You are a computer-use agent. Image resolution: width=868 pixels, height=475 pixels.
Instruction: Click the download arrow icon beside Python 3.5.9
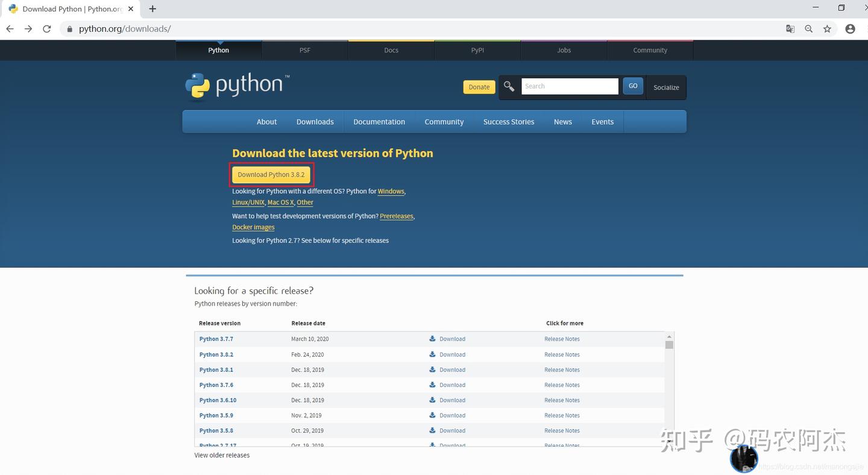(432, 415)
